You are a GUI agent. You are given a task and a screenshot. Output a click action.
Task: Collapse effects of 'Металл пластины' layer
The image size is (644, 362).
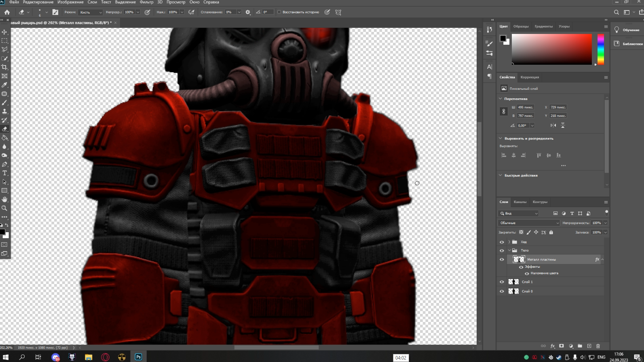(602, 260)
